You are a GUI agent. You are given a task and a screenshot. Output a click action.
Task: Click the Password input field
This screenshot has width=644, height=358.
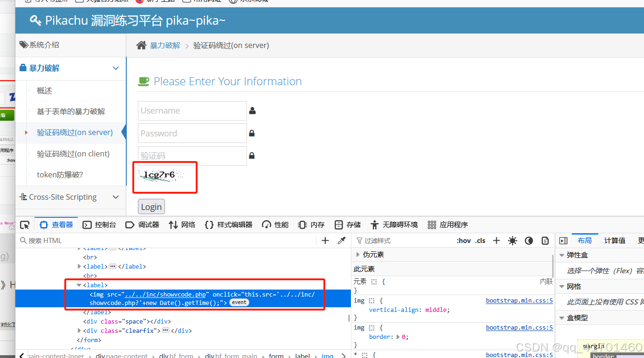192,133
